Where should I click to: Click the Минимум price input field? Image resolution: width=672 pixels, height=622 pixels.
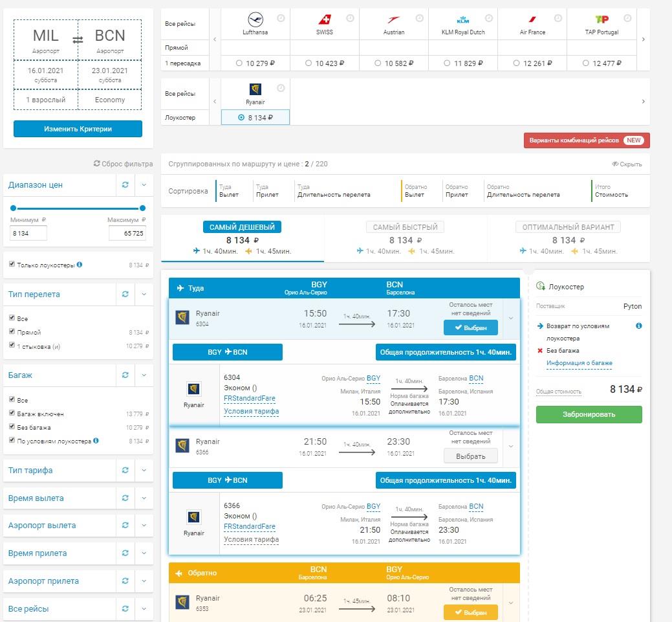(x=28, y=234)
